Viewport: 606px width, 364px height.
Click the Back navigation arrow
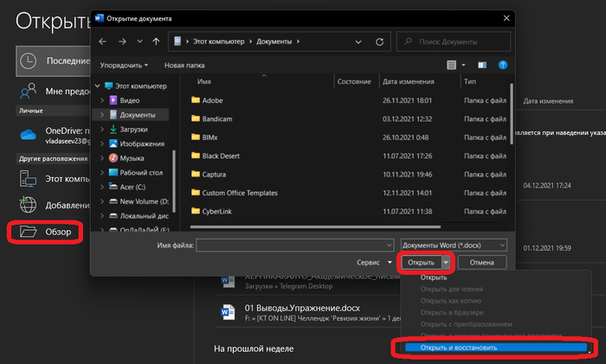click(x=103, y=41)
